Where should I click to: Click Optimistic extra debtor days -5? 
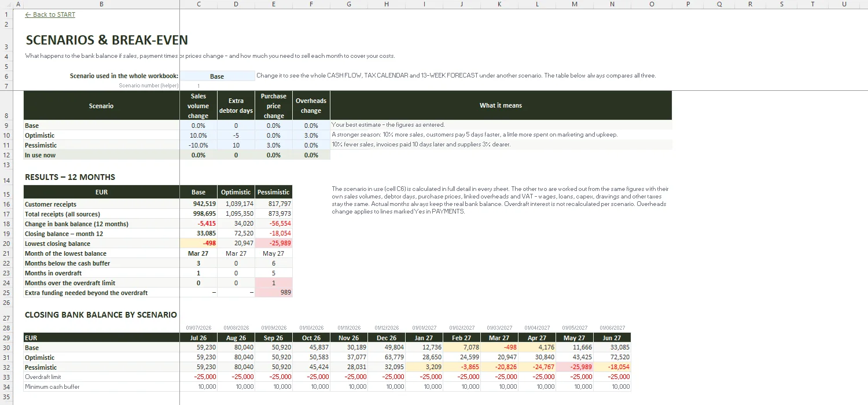point(236,135)
